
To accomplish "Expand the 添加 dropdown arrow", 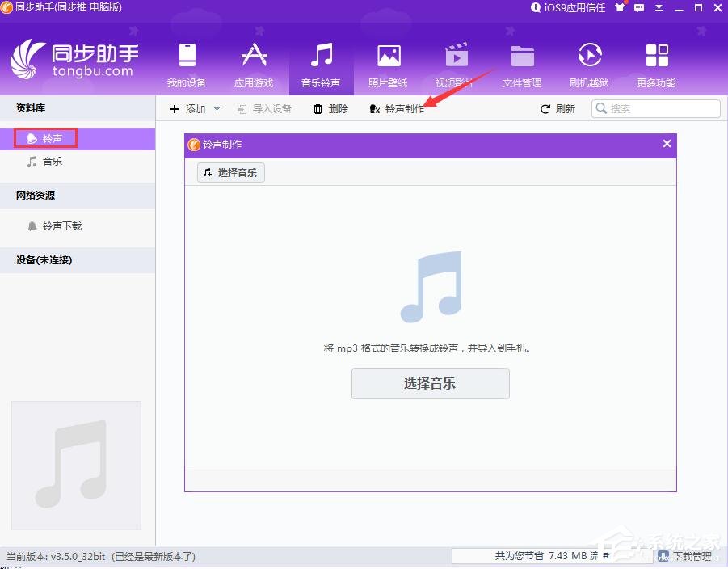I will tap(216, 108).
